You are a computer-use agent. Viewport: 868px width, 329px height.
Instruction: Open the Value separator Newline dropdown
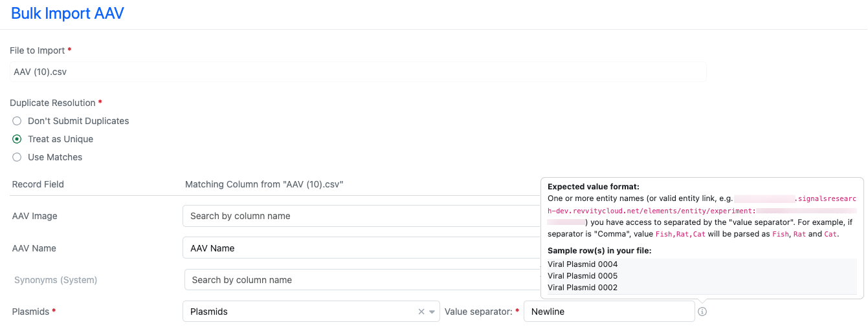[x=608, y=312]
